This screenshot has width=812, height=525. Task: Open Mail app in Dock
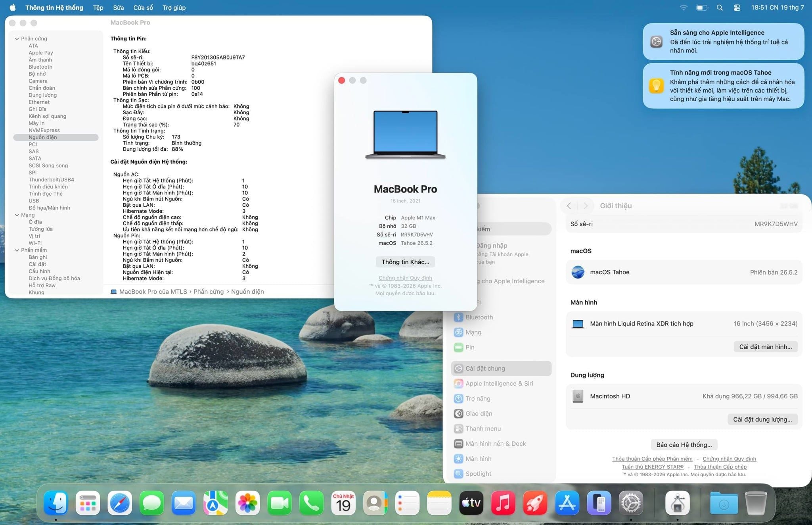pyautogui.click(x=184, y=503)
